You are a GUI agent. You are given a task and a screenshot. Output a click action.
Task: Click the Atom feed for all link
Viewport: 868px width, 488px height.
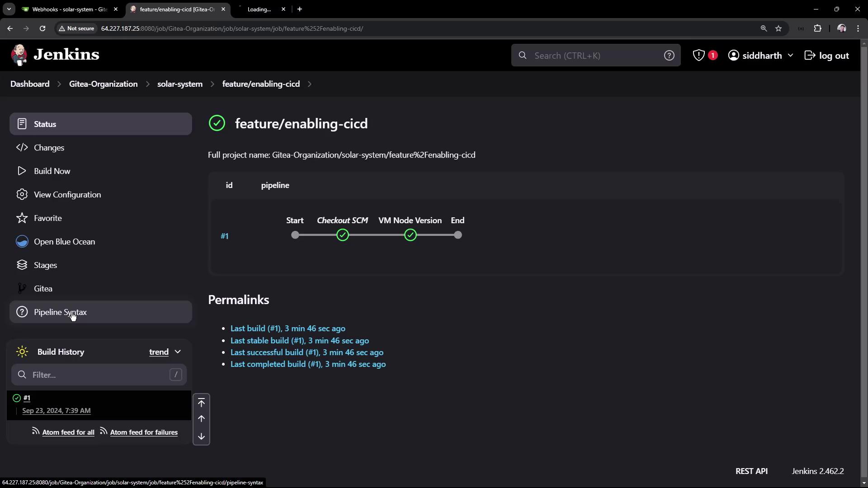tap(68, 432)
